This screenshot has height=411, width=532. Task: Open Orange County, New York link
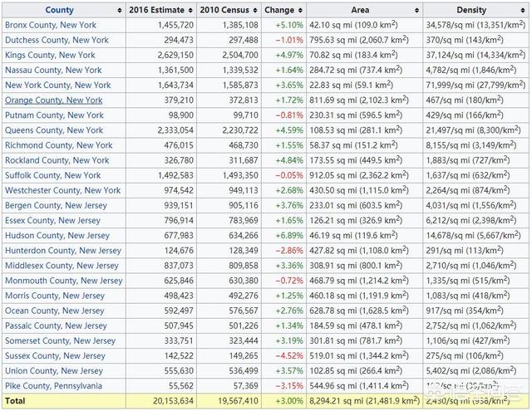pyautogui.click(x=54, y=100)
